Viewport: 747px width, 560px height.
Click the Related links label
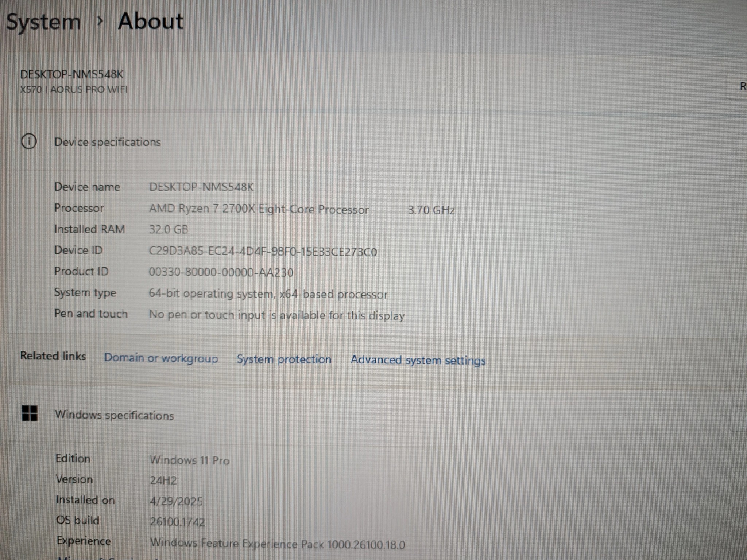(x=53, y=356)
